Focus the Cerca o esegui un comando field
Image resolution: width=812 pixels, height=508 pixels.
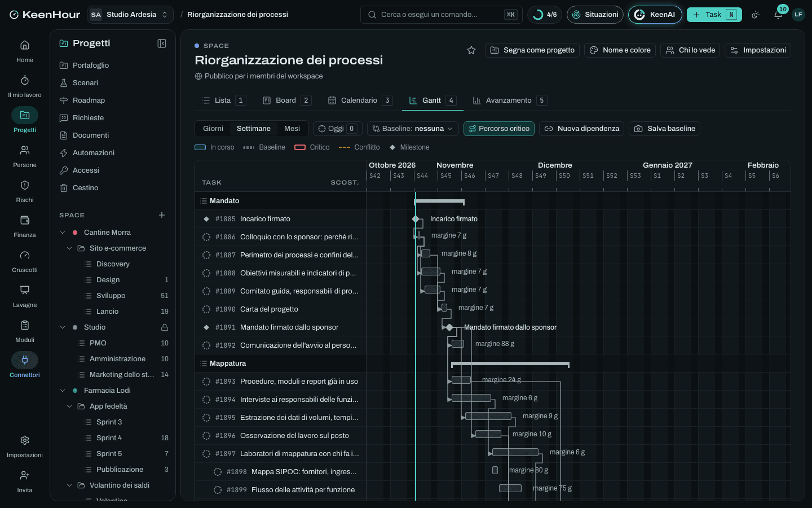click(442, 15)
